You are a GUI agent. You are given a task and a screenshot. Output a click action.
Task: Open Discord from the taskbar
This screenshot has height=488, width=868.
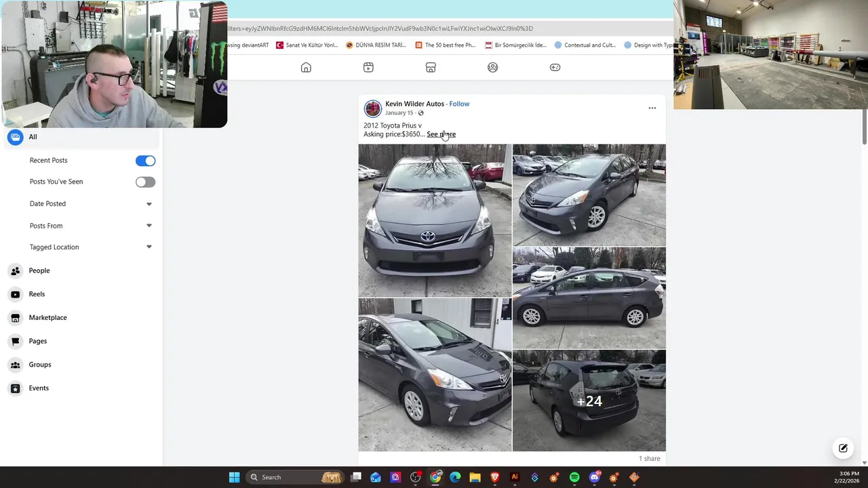coord(595,477)
